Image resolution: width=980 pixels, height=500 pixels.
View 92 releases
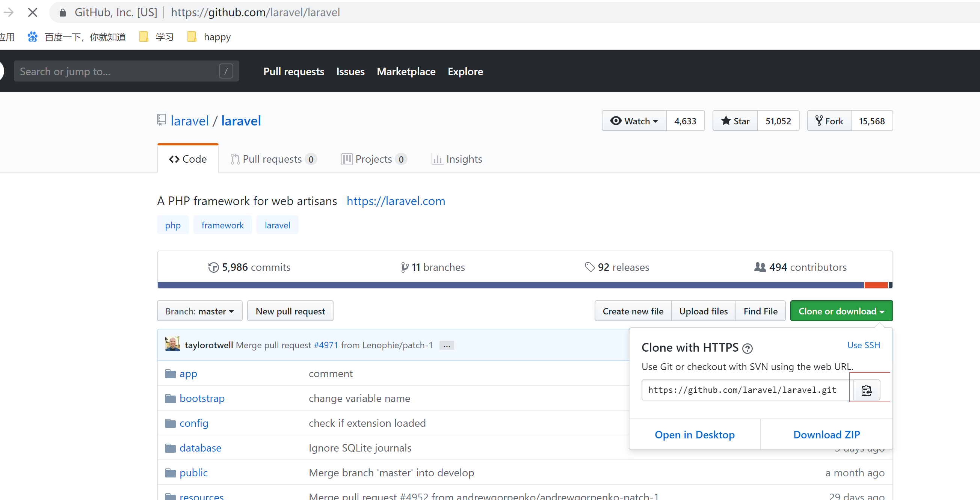click(617, 267)
